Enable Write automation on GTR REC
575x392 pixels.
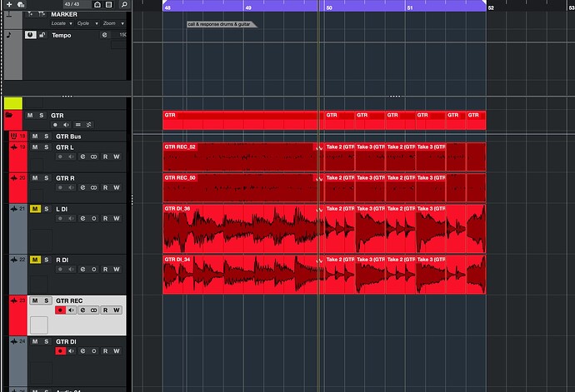pyautogui.click(x=117, y=310)
